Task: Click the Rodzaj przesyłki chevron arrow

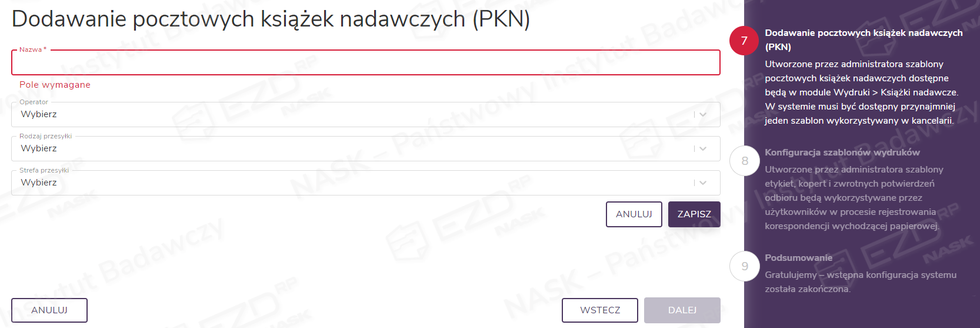Action: [703, 149]
